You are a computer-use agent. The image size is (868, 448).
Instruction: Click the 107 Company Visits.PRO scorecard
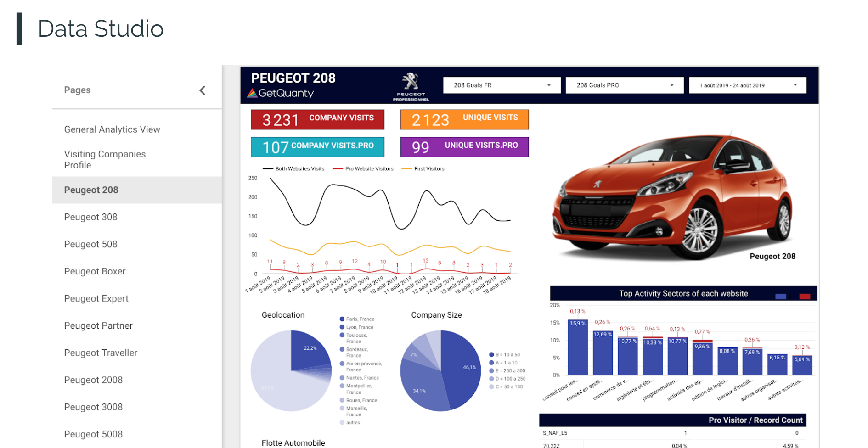317,147
